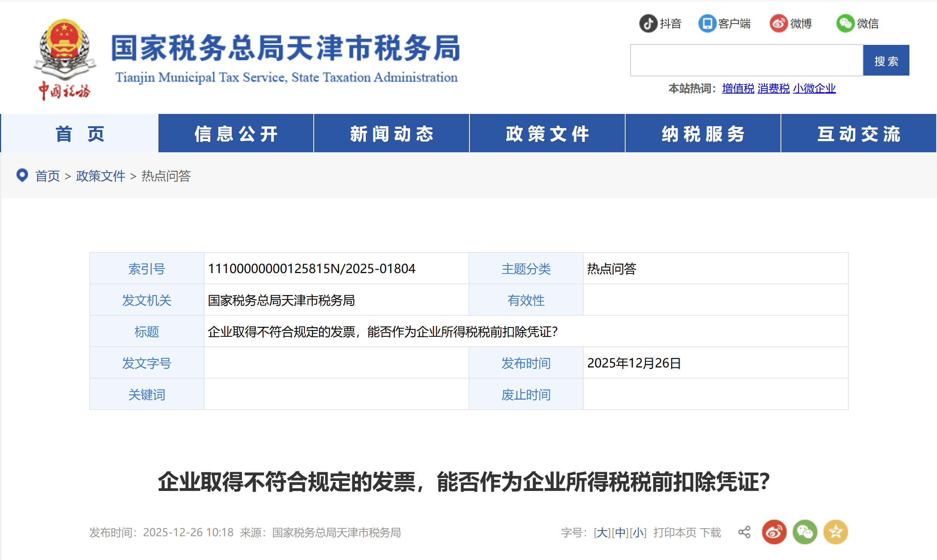Click the share icon near the print link
Viewport: 937px width, 560px height.
point(744,532)
